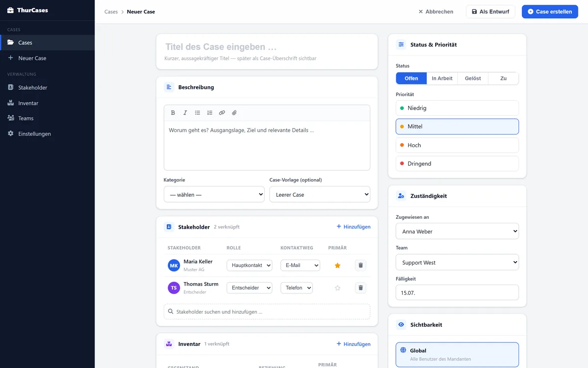Insert a bulleted list in description
The image size is (588, 368).
[x=197, y=113]
